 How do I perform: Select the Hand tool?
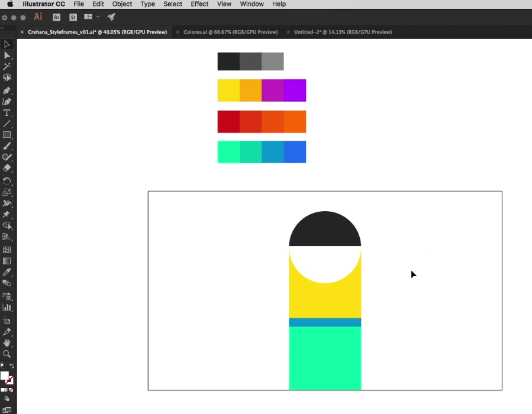[x=7, y=342]
